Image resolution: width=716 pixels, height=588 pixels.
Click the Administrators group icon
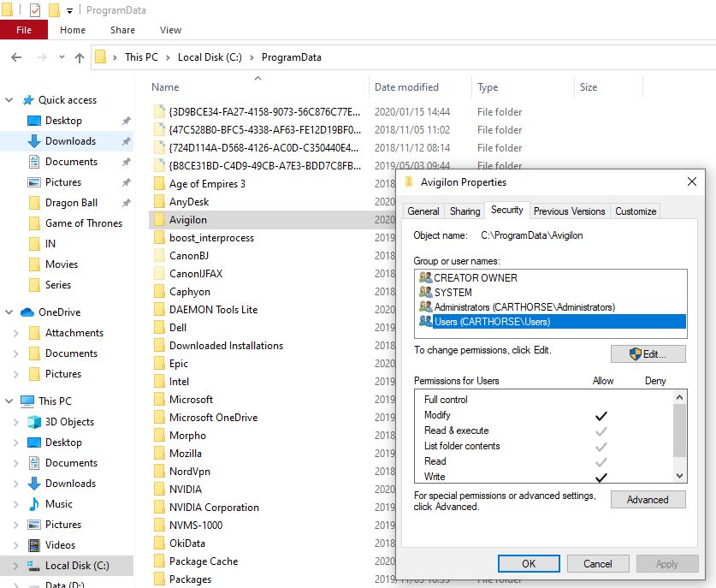[426, 306]
